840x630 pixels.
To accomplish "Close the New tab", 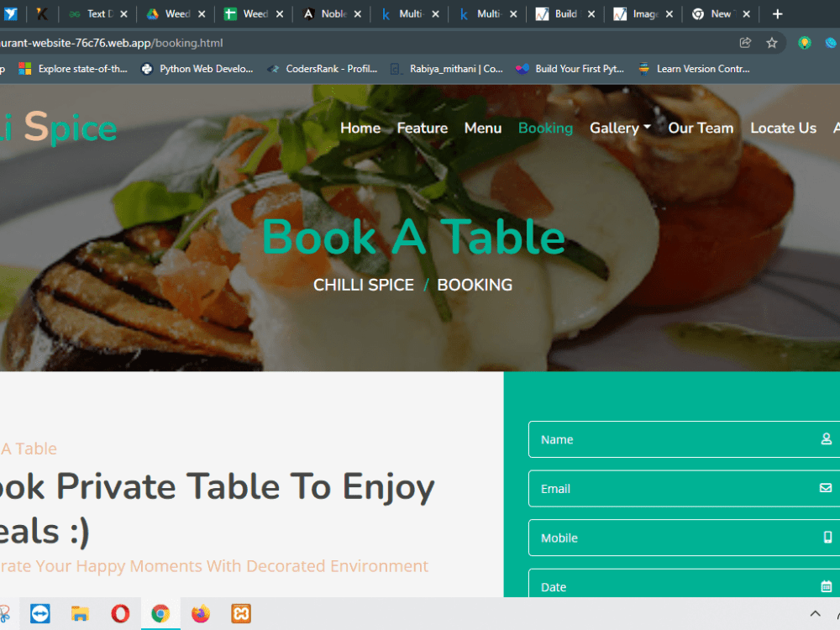I will (x=746, y=14).
